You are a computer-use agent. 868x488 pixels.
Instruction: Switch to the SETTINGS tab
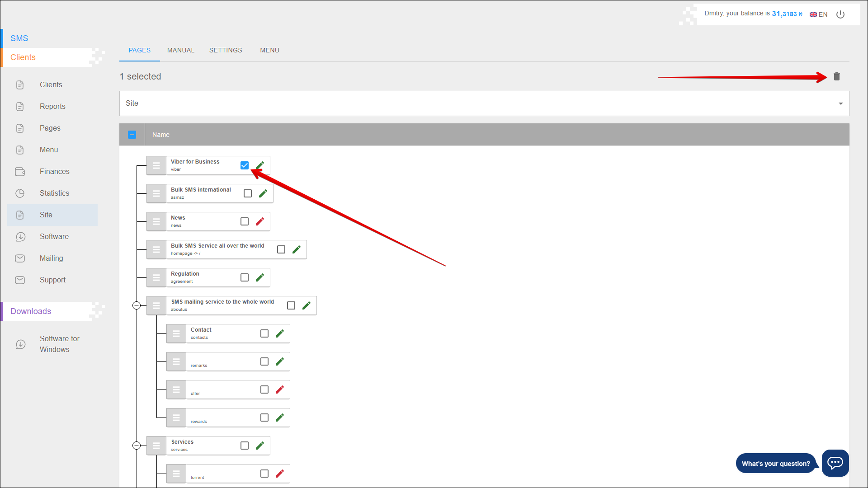pos(226,50)
